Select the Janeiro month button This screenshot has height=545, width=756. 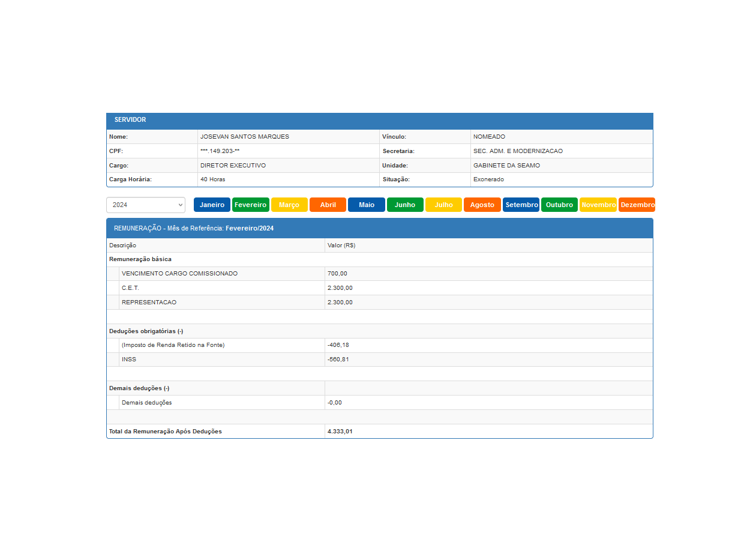pyautogui.click(x=212, y=205)
